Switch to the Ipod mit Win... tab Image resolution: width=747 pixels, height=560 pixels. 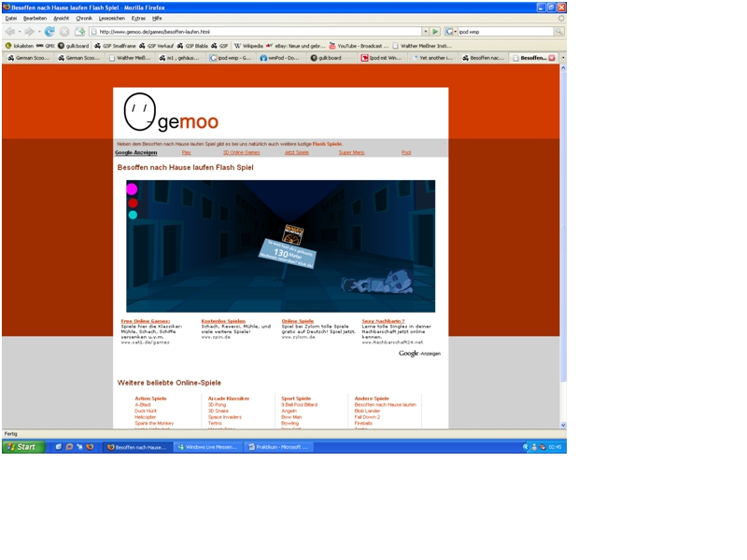coord(381,58)
